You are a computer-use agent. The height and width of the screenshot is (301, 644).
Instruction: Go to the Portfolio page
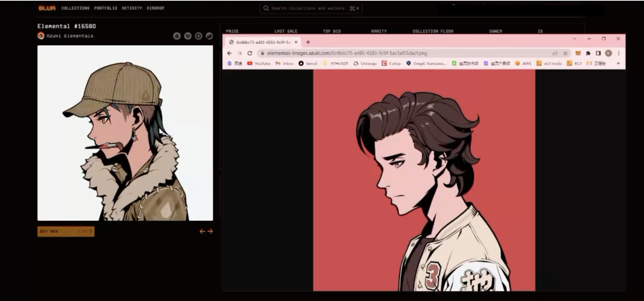105,8
